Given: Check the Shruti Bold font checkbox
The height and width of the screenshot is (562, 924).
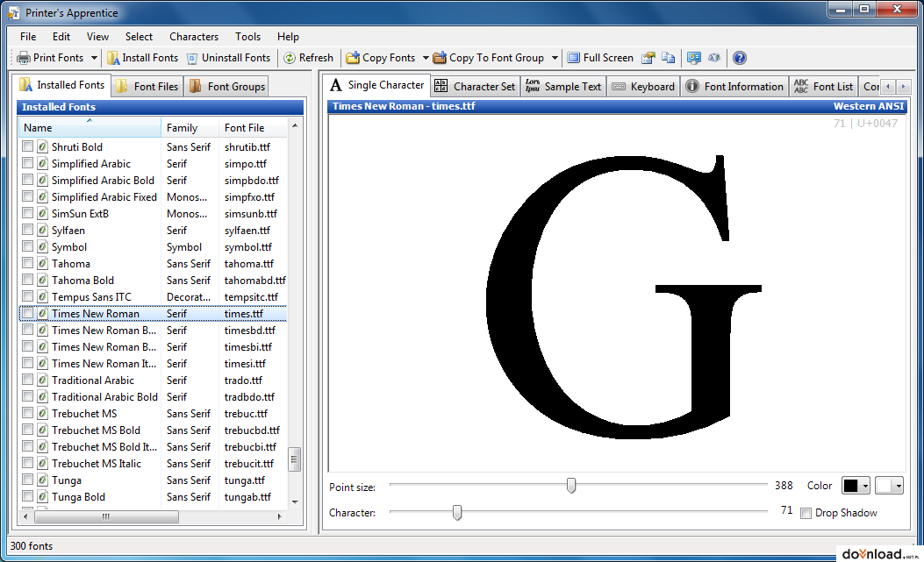Looking at the screenshot, I should pos(28,146).
